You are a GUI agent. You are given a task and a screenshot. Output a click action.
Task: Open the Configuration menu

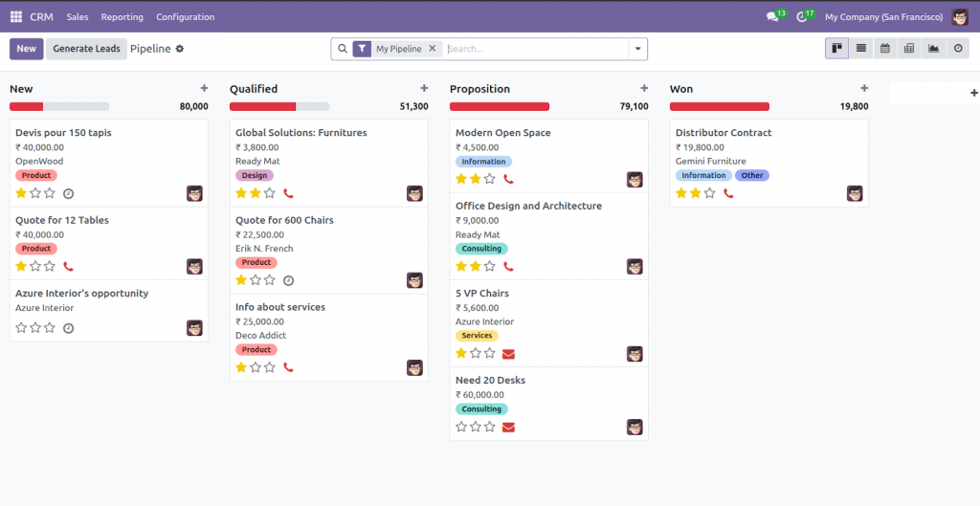[x=185, y=17]
